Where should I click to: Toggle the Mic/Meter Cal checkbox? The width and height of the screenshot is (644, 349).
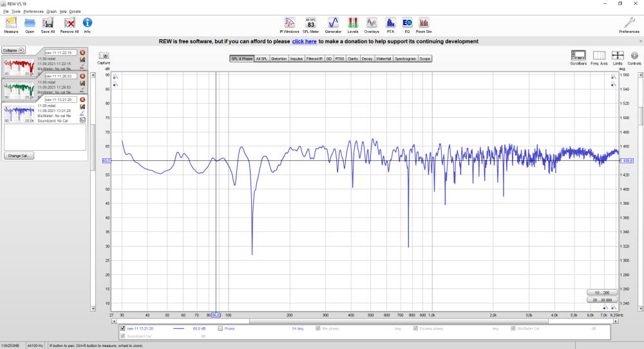coord(513,328)
